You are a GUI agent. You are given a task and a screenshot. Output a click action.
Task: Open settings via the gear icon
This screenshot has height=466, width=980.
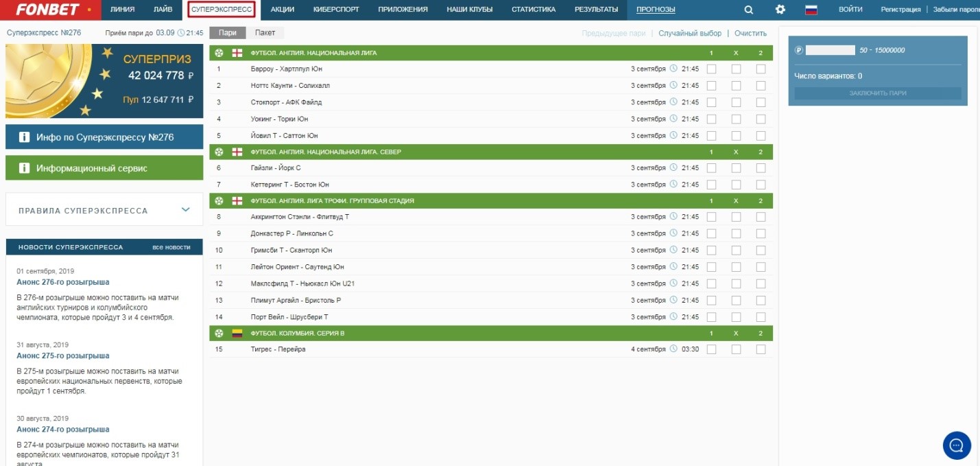pyautogui.click(x=780, y=10)
